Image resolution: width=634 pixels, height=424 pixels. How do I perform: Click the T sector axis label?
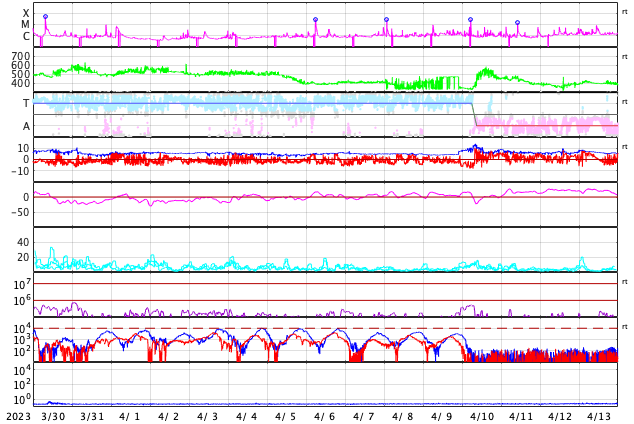tap(26, 103)
